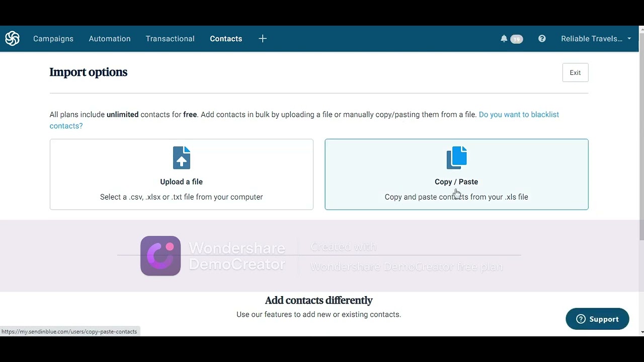Open the notifications bell icon
Screen dimensions: 644x362
(x=504, y=39)
